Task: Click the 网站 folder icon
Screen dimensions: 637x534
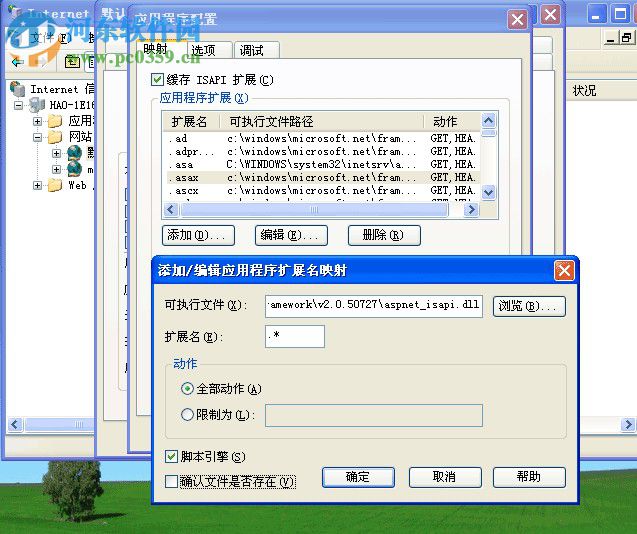Action: pyautogui.click(x=55, y=137)
